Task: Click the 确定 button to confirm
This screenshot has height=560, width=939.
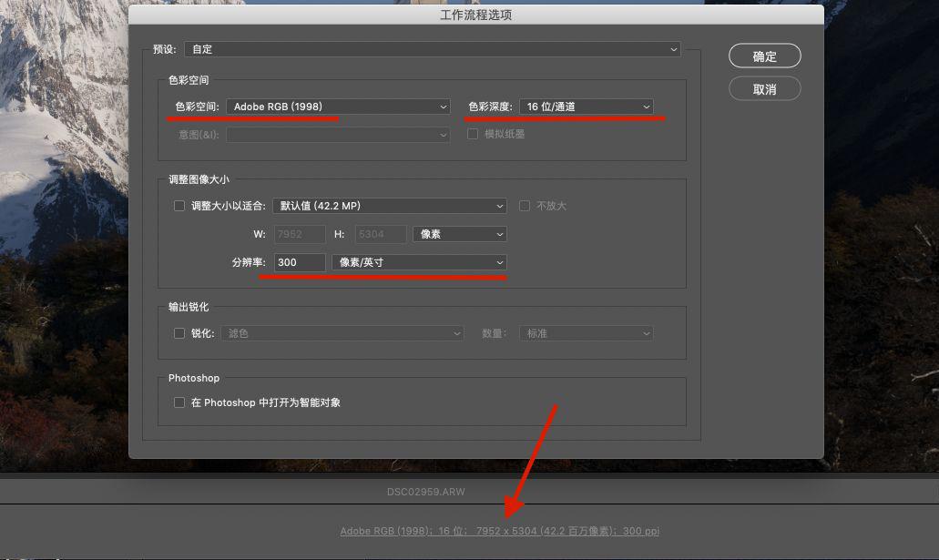Action: (x=764, y=56)
